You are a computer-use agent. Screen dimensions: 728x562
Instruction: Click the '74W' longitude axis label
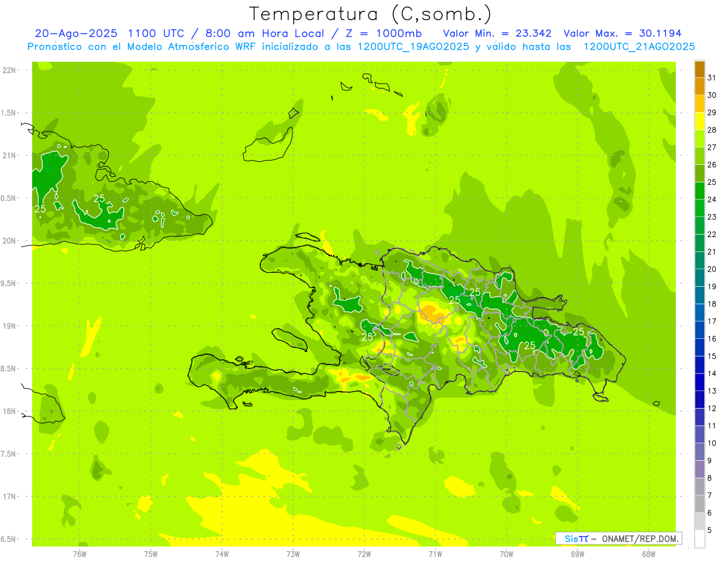(221, 554)
